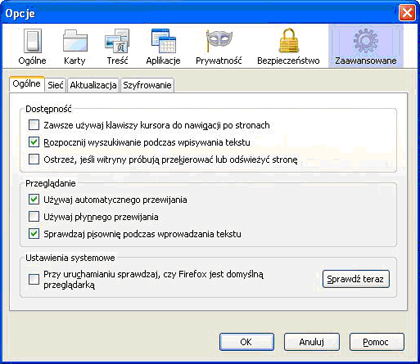Open the Bezpieczeństwo padlock icon pane
The image size is (420, 364).
(288, 47)
